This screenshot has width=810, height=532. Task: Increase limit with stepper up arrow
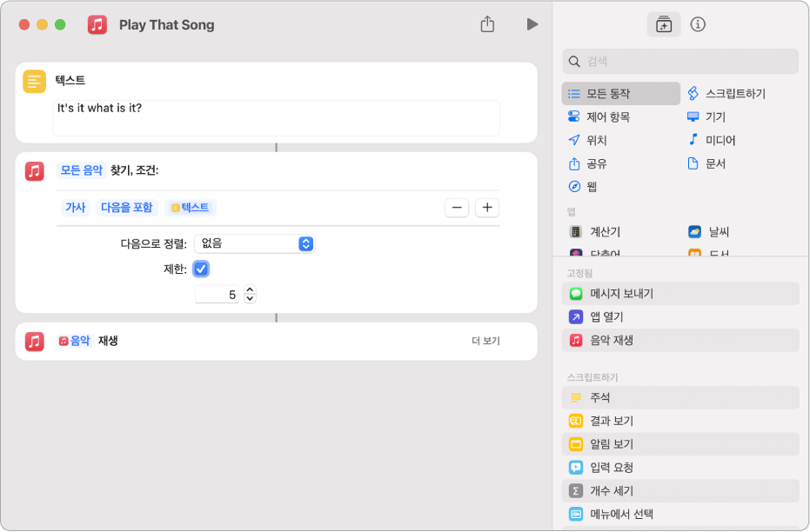250,290
